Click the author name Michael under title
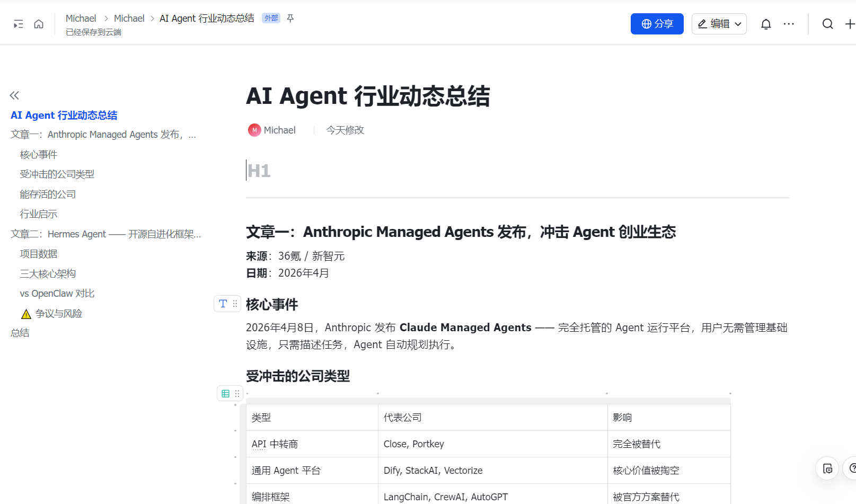Screen dimensions: 856x504 [280, 130]
